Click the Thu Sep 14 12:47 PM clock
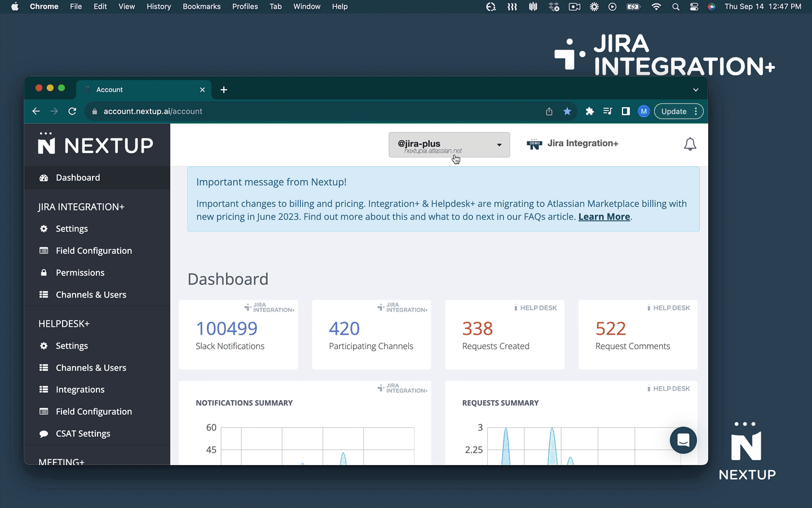Viewport: 812px width, 508px height. point(763,7)
